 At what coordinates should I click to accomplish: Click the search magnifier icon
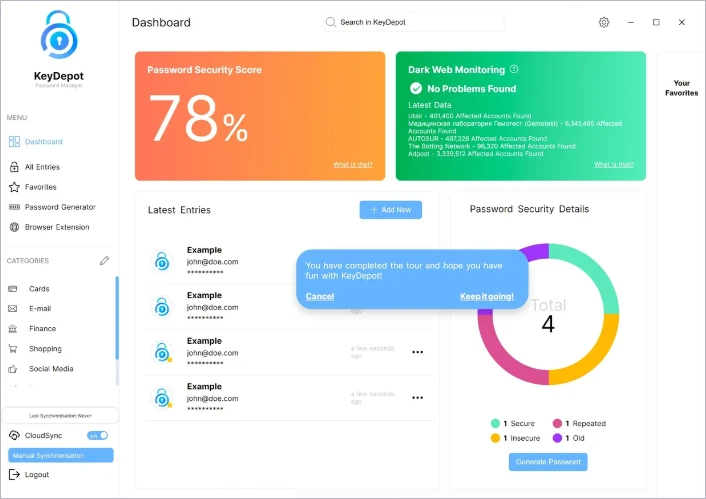pyautogui.click(x=331, y=22)
